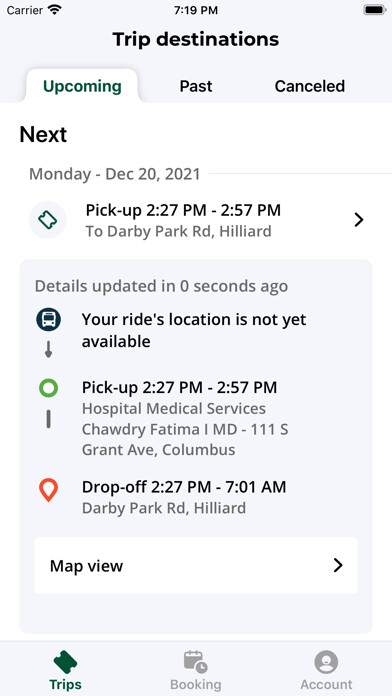Tap the battery indicator in status bar
Image resolution: width=392 pixels, height=696 pixels.
pos(374,10)
